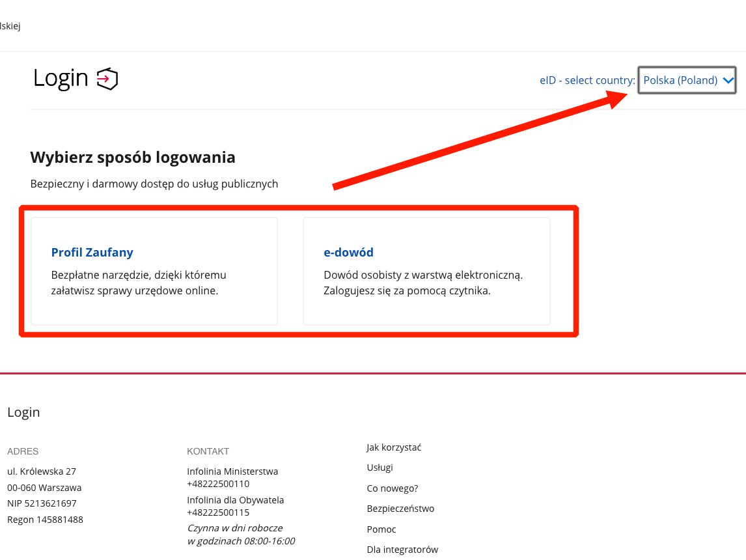The height and width of the screenshot is (560, 746).
Task: Click the Login heading text at top
Action: (x=61, y=78)
